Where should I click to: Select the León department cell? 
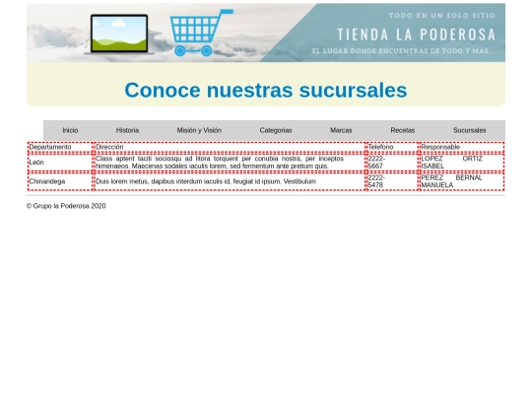coord(60,163)
